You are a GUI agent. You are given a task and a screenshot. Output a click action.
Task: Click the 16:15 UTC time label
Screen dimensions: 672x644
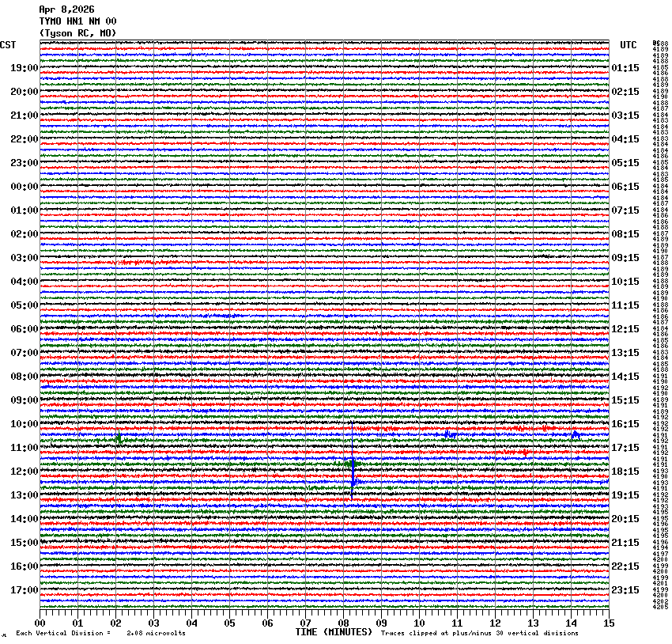(625, 424)
